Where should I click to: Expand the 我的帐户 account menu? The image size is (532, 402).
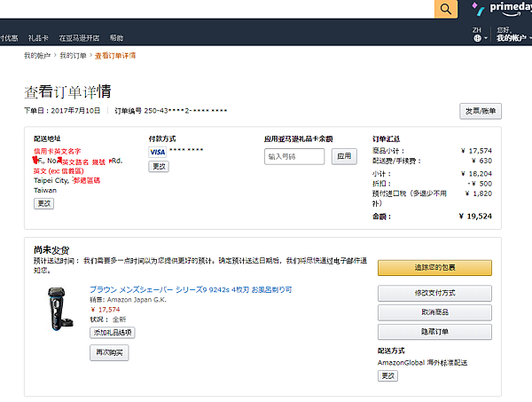click(513, 35)
